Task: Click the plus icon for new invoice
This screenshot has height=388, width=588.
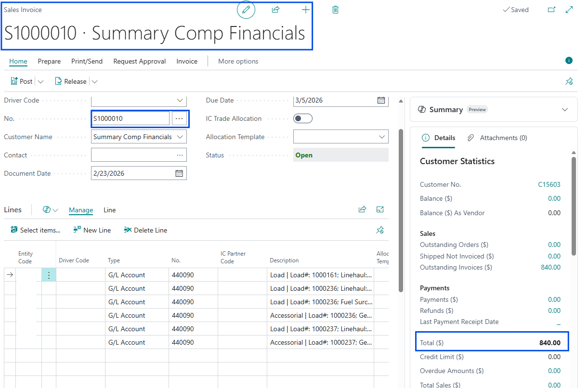Action: pyautogui.click(x=305, y=10)
